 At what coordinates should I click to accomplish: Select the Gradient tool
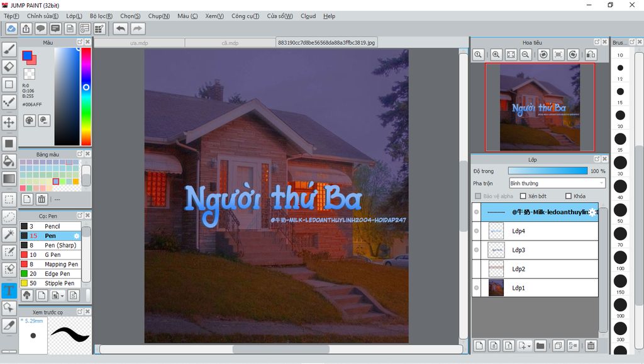point(9,178)
